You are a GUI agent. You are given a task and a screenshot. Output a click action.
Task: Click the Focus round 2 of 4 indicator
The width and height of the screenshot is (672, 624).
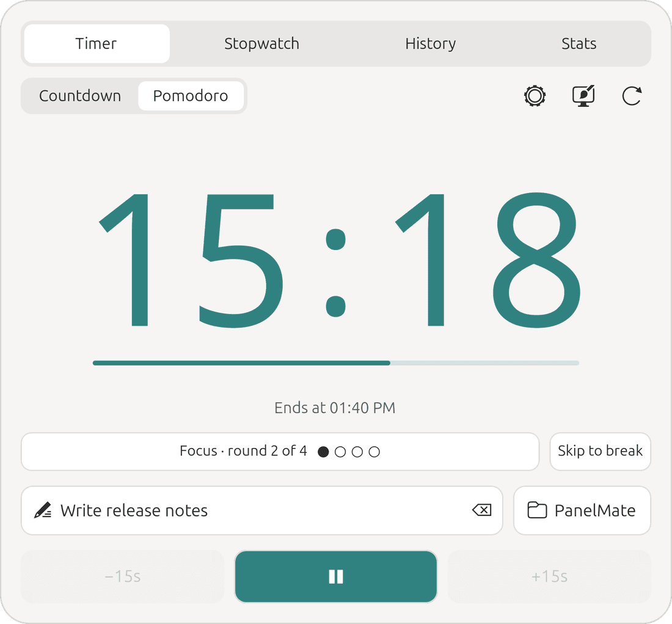pos(280,451)
